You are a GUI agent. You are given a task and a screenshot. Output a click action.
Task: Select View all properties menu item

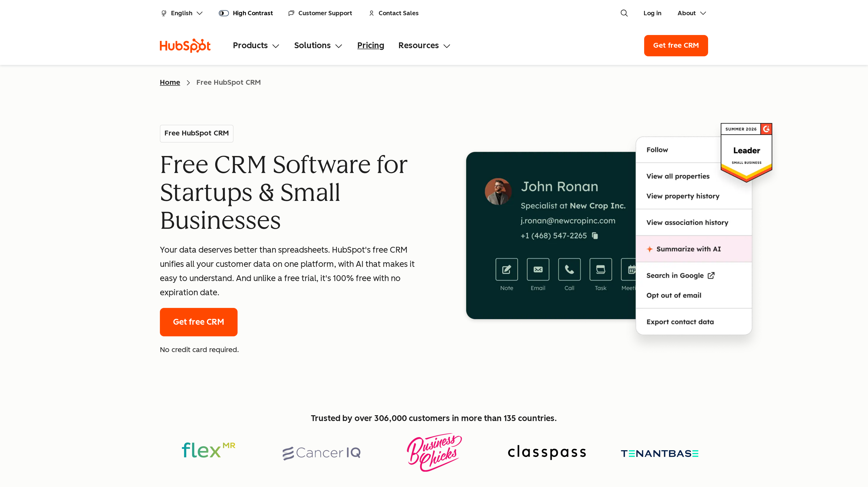click(678, 176)
